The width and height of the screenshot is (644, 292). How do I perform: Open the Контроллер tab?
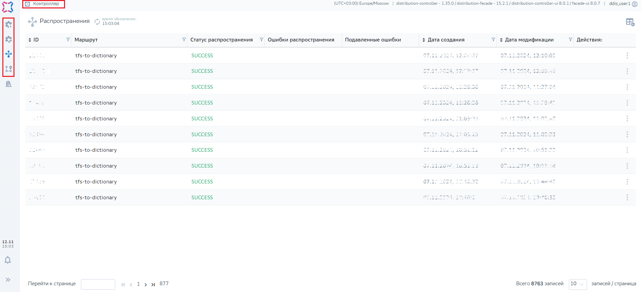point(43,4)
